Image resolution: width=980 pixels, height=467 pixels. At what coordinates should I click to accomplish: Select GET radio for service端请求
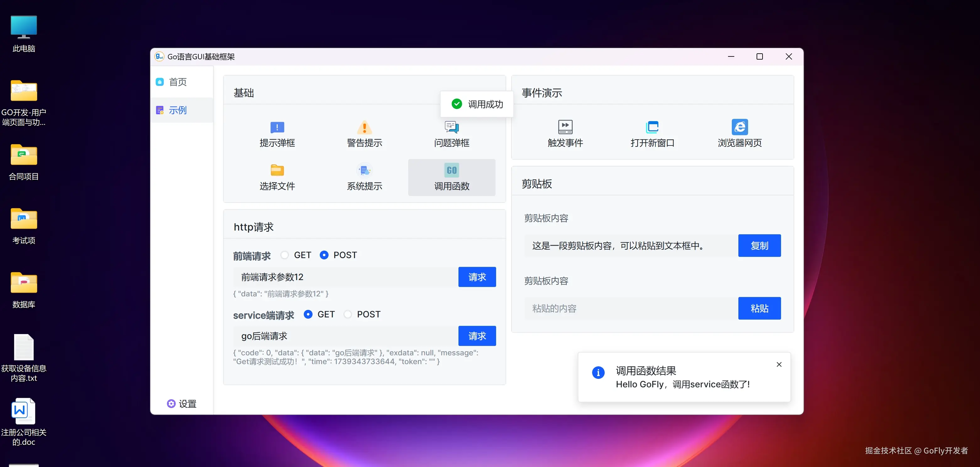[308, 314]
